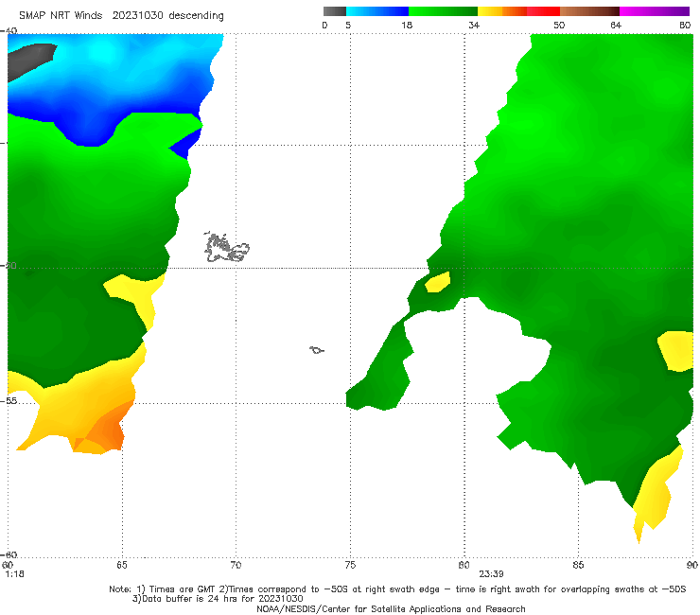Click the color bar label "64"
The width and height of the screenshot is (700, 615).
616,26
